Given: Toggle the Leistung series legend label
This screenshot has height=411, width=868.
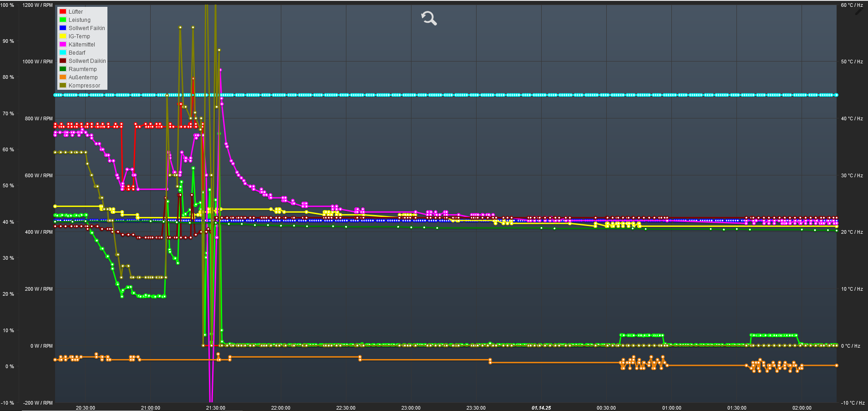Looking at the screenshot, I should point(79,20).
